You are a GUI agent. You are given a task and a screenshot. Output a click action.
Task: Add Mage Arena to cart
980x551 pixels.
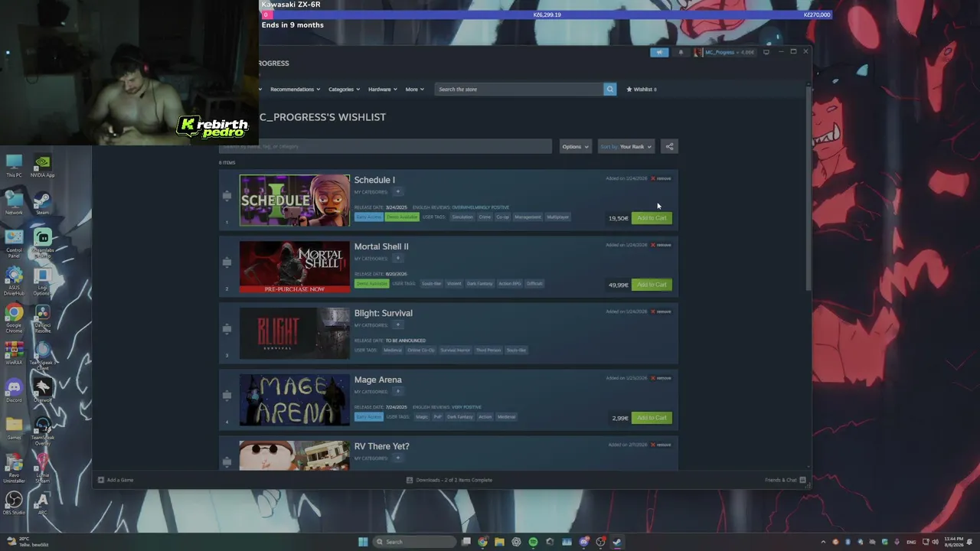(x=652, y=418)
